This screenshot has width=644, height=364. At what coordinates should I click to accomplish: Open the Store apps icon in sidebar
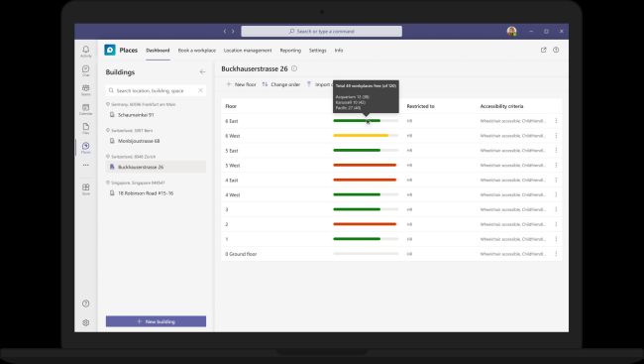tap(86, 189)
